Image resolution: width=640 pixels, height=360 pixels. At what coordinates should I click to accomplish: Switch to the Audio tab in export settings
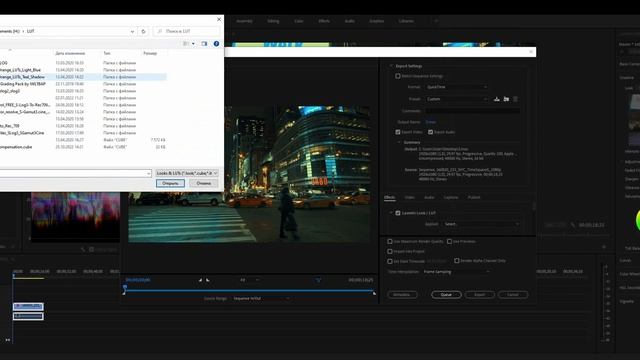click(429, 198)
